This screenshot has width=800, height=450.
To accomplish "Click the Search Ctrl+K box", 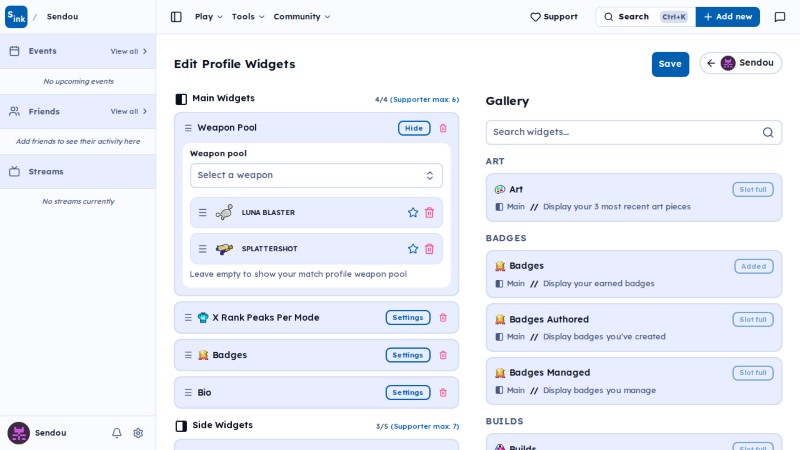I will [x=645, y=17].
